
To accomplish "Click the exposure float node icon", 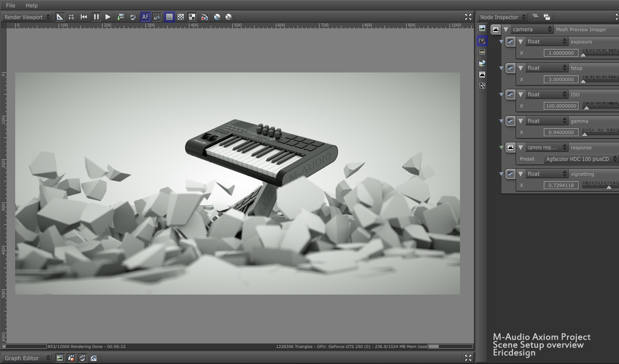I will click(510, 42).
